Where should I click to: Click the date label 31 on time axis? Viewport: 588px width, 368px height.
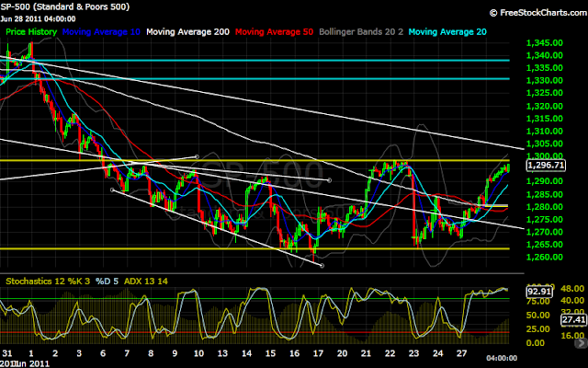point(7,353)
